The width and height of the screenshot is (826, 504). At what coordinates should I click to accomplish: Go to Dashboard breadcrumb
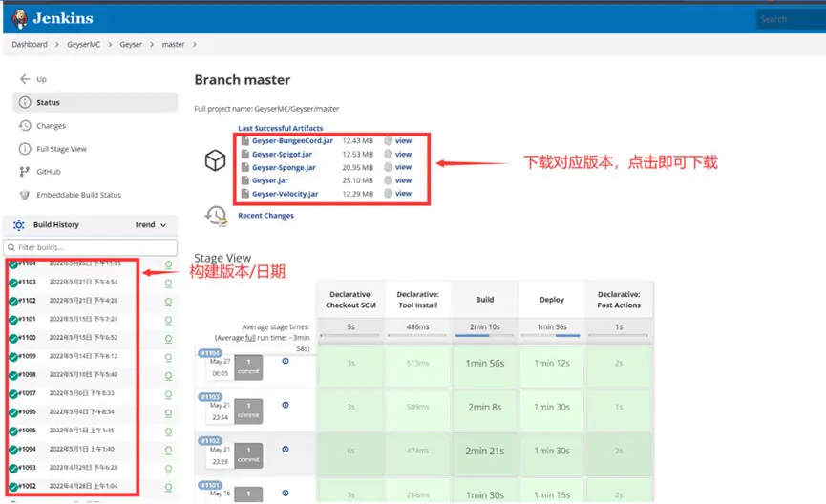point(30,44)
